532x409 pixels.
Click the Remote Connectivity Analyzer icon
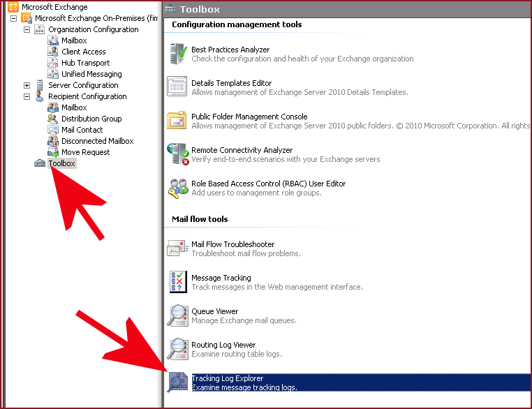(178, 154)
